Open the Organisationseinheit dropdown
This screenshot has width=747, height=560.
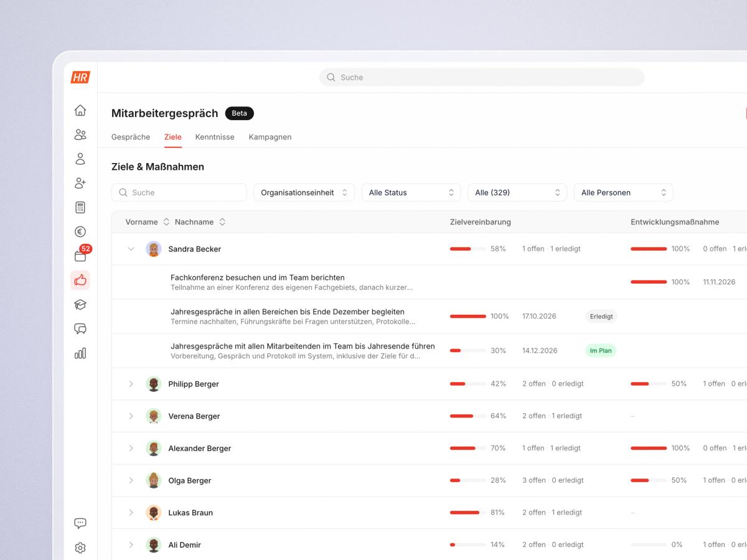tap(304, 192)
